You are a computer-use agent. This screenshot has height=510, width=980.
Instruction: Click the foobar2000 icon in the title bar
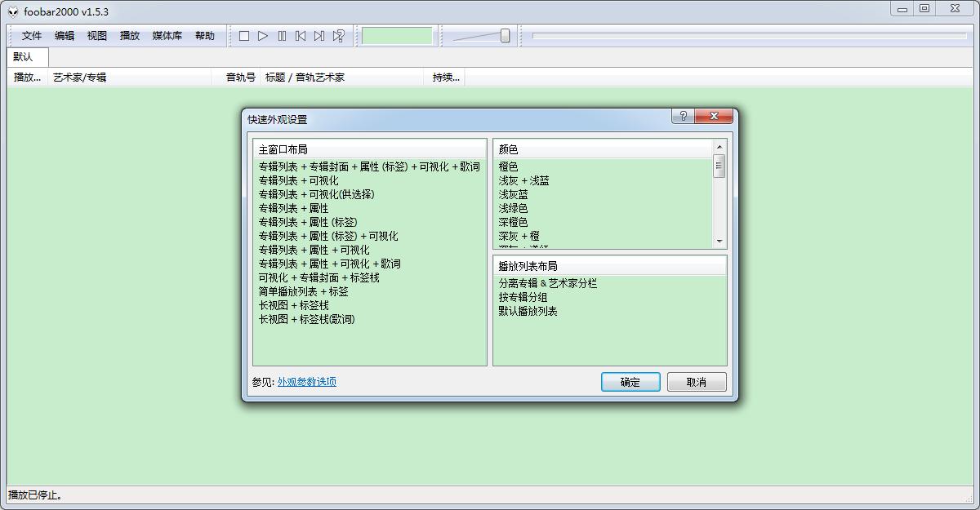click(x=12, y=11)
